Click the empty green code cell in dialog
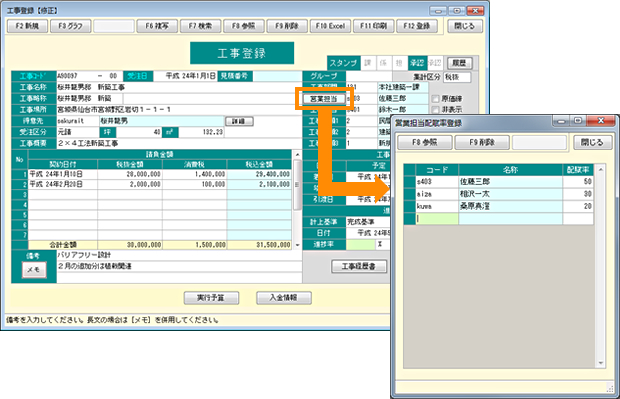The width and height of the screenshot is (620, 399). [x=437, y=219]
